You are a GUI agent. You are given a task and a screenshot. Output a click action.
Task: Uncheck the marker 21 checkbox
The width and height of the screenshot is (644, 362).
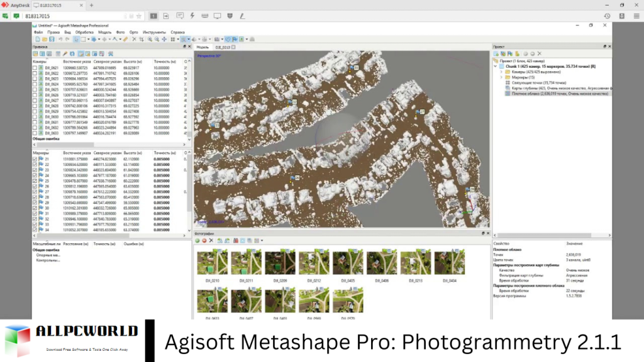click(x=35, y=159)
